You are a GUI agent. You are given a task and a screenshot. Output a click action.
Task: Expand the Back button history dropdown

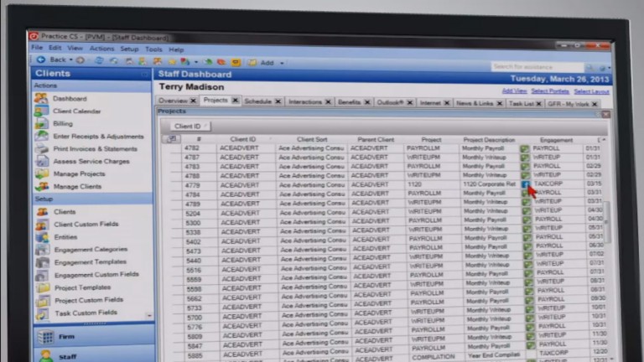(70, 60)
